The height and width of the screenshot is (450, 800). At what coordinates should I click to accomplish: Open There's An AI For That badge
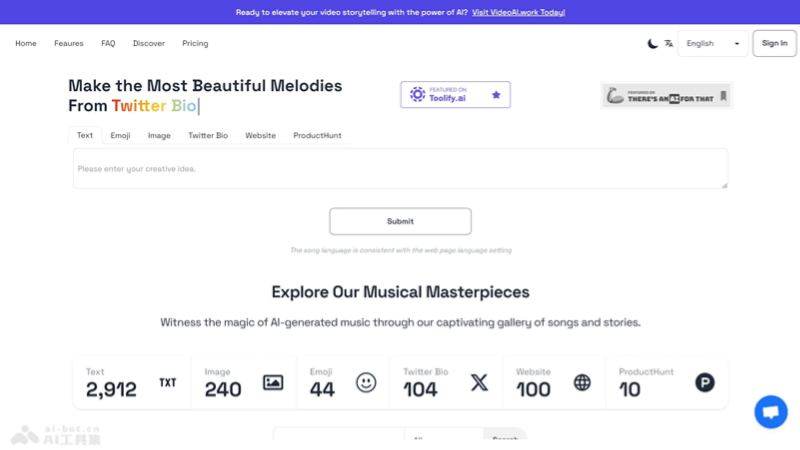(666, 96)
